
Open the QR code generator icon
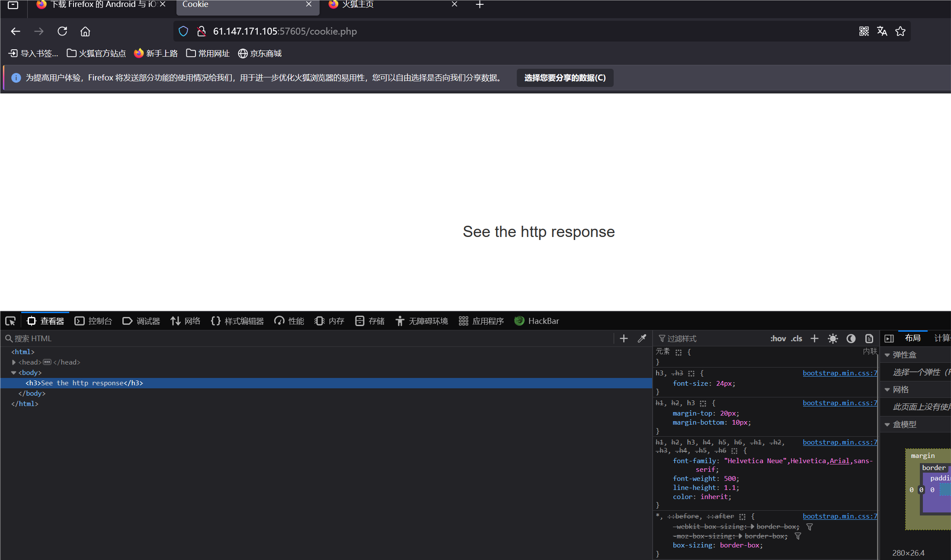[x=864, y=31]
